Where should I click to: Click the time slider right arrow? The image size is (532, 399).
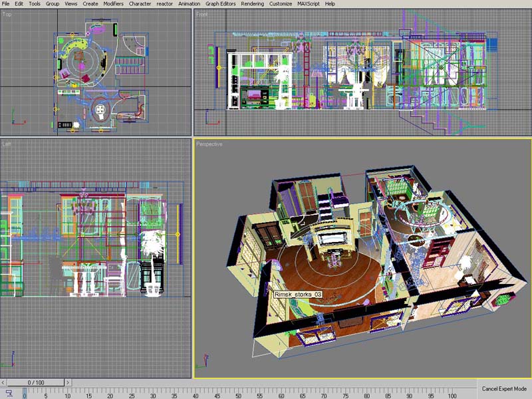pyautogui.click(x=69, y=383)
